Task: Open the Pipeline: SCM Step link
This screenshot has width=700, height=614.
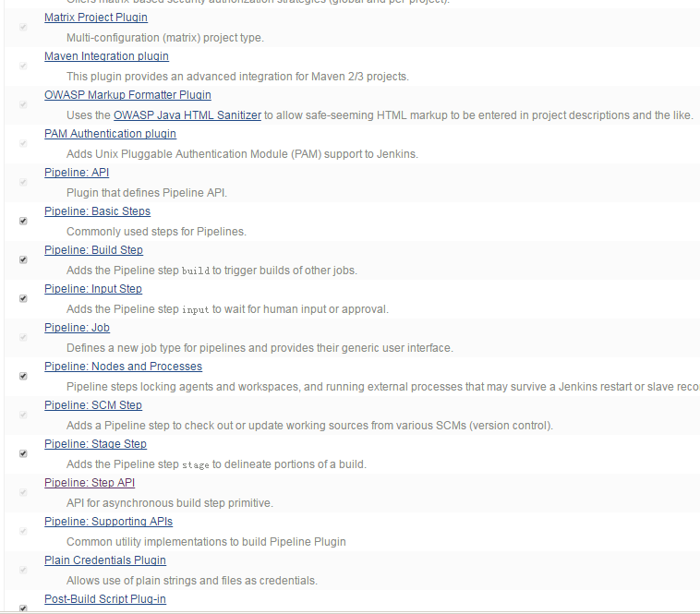Action: [93, 405]
